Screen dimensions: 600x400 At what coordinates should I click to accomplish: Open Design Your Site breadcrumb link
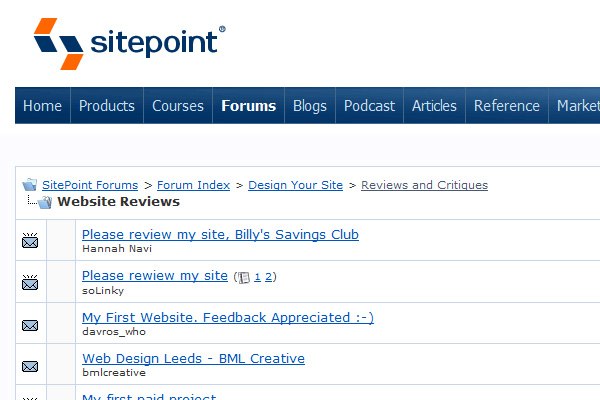[295, 185]
